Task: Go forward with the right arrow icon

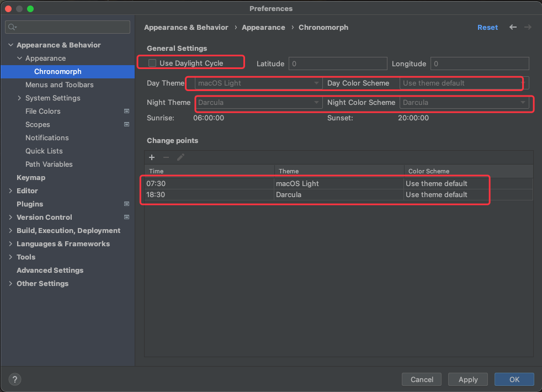Action: (x=528, y=27)
